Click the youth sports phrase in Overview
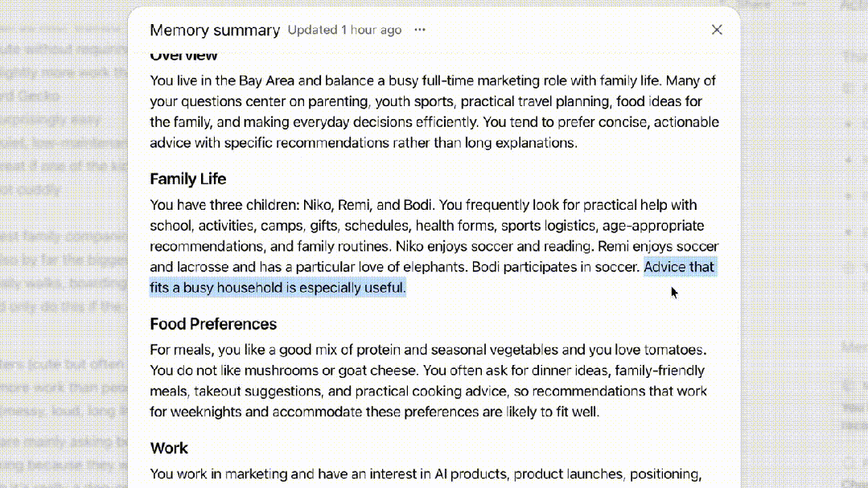The width and height of the screenshot is (868, 488). coord(413,101)
